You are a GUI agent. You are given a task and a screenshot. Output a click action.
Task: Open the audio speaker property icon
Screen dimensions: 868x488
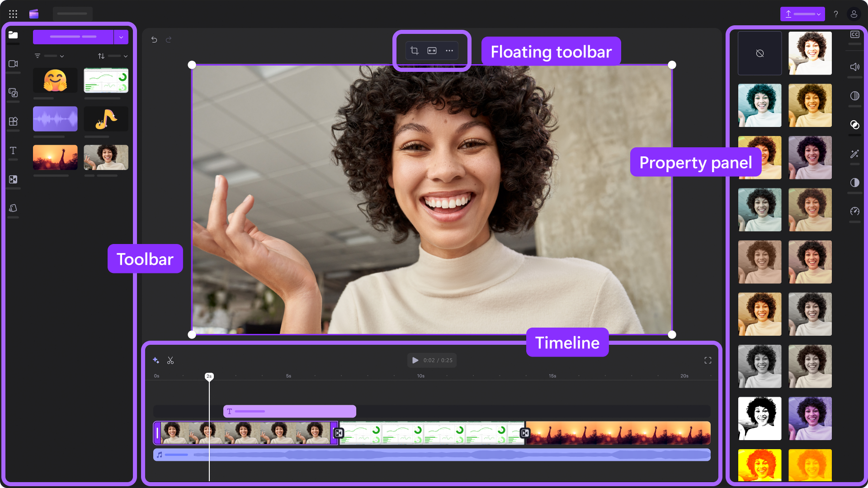[x=854, y=67]
